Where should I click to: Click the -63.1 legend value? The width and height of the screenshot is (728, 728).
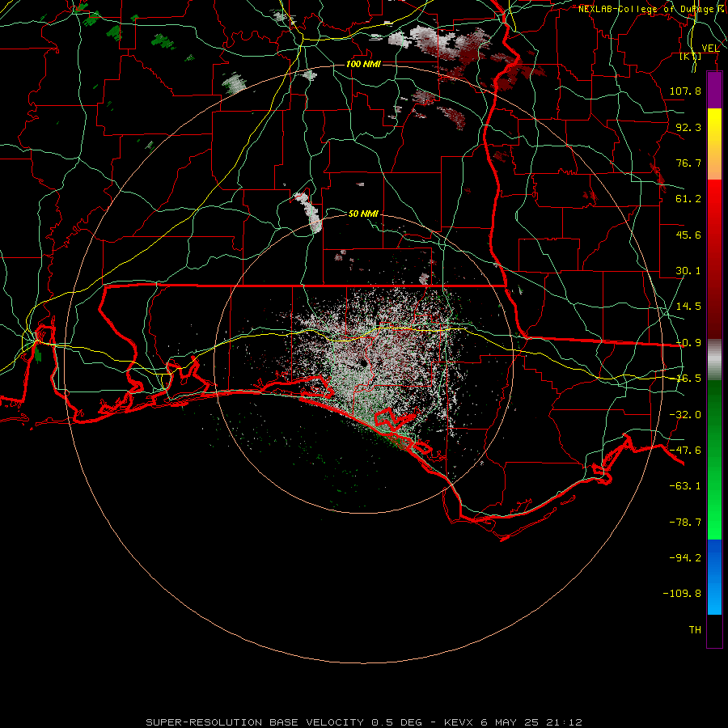[685, 486]
